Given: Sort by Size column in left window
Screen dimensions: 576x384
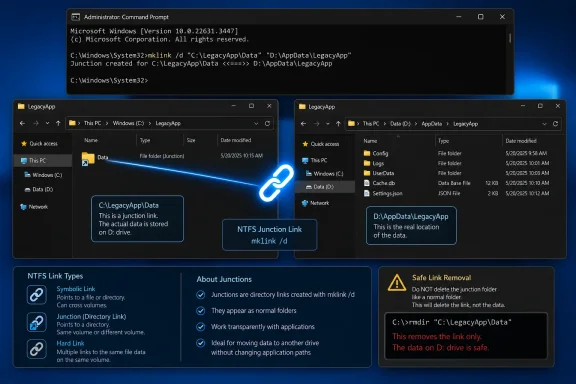Looking at the screenshot, I should pos(191,140).
